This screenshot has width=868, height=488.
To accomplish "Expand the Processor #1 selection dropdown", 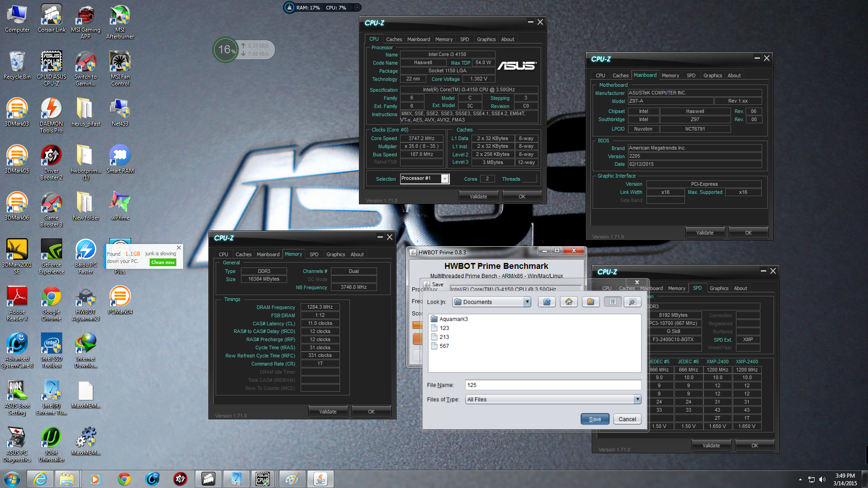I will point(445,179).
